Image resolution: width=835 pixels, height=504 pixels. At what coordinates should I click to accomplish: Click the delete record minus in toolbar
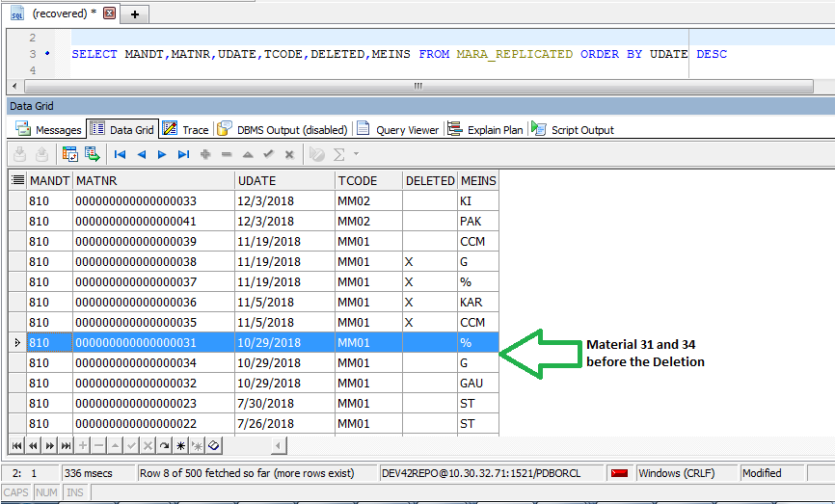click(x=227, y=154)
